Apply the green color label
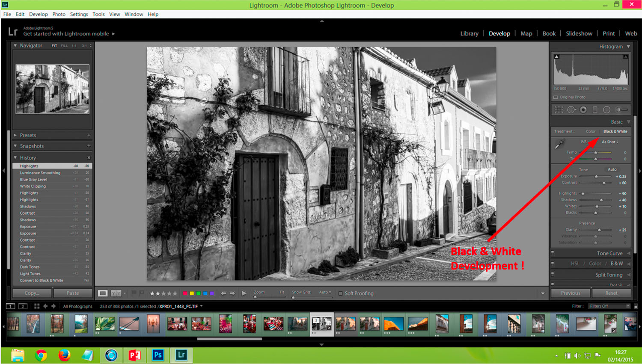Screen dimensions: 642x364 [x=198, y=293]
